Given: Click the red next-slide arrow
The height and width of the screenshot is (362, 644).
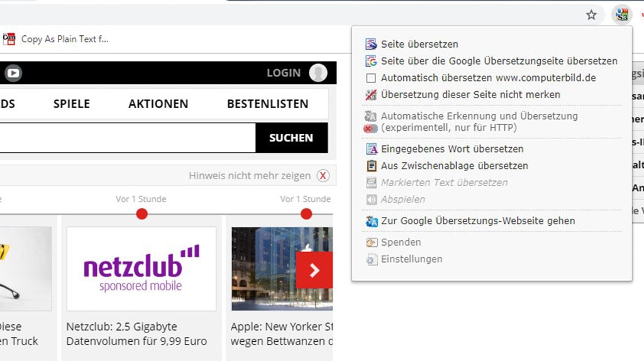Looking at the screenshot, I should tap(314, 270).
